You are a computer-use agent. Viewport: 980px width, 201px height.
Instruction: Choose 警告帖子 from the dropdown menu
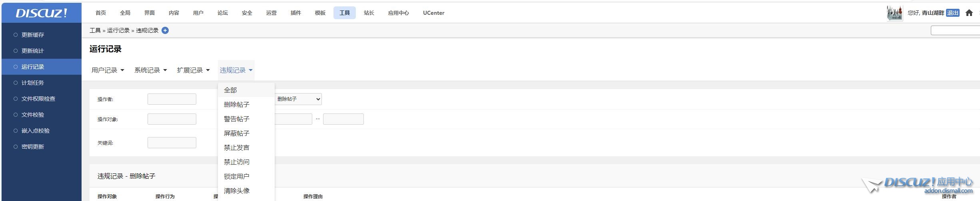coord(237,119)
